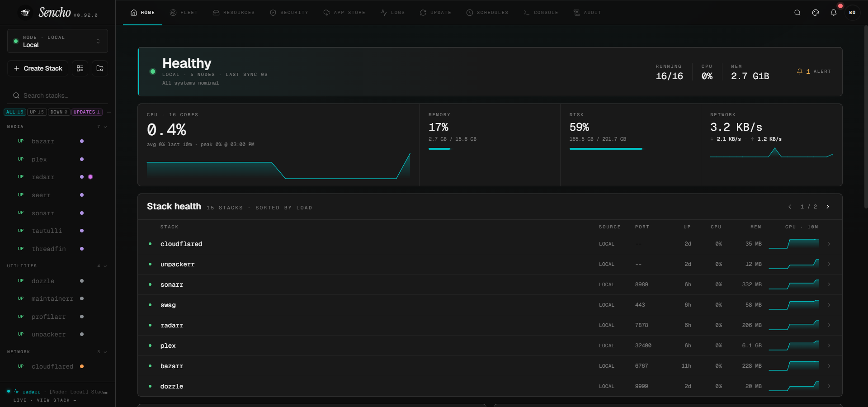This screenshot has width=868, height=407.
Task: Open the notifications bell
Action: tap(834, 13)
